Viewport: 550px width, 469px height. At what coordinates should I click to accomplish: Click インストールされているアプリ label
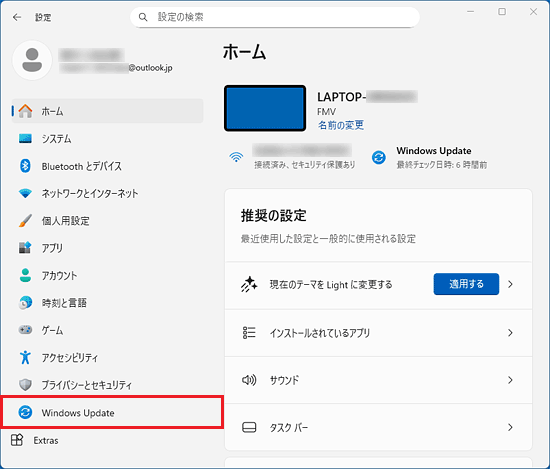click(320, 333)
